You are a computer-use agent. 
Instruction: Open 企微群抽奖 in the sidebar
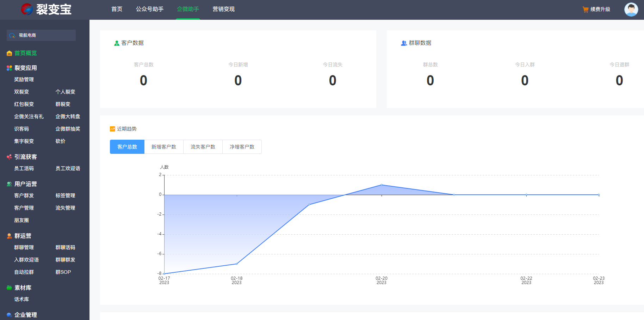68,129
